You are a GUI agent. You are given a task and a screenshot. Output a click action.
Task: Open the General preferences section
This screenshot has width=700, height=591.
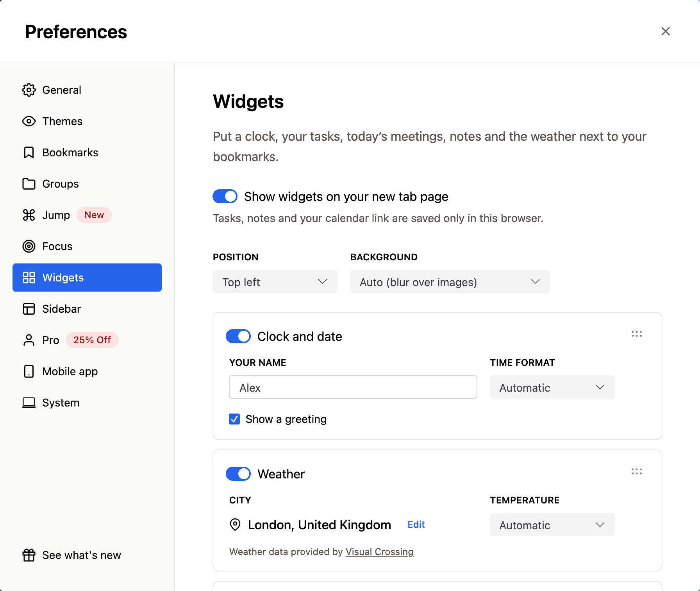(x=87, y=90)
